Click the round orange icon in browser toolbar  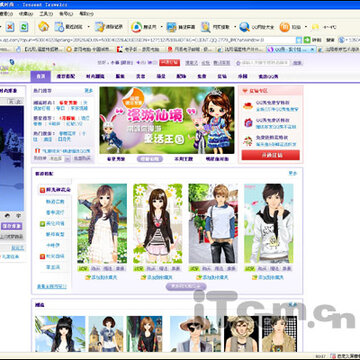click(x=284, y=27)
